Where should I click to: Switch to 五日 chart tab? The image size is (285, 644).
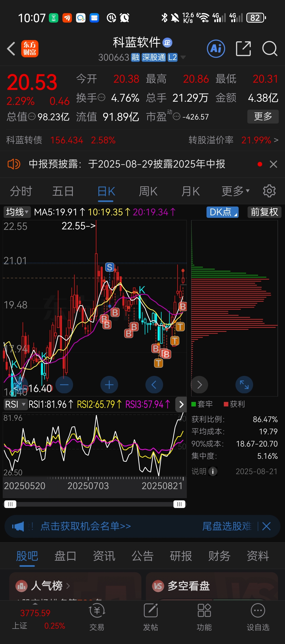(x=63, y=191)
